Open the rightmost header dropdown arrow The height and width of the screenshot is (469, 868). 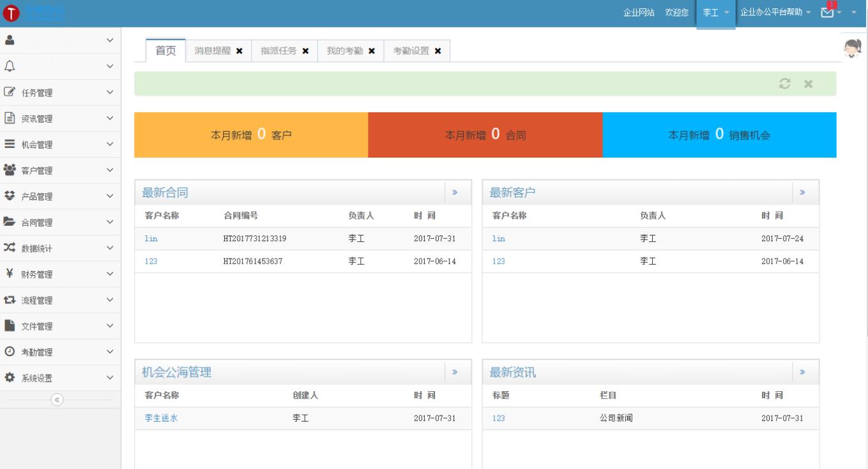click(x=854, y=12)
